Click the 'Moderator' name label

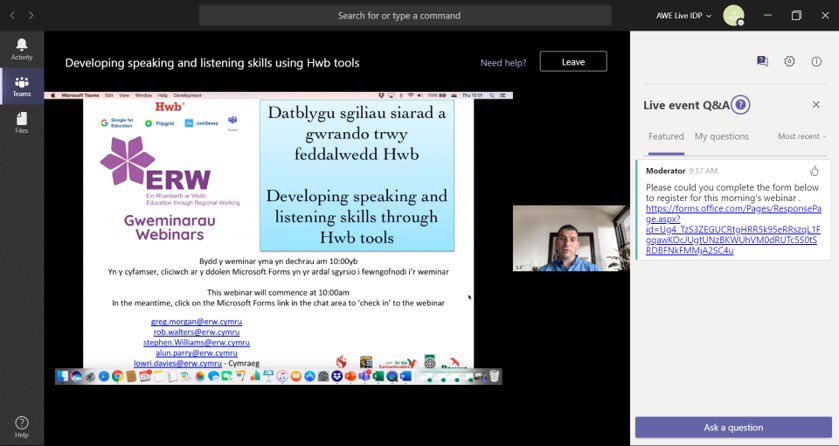665,171
